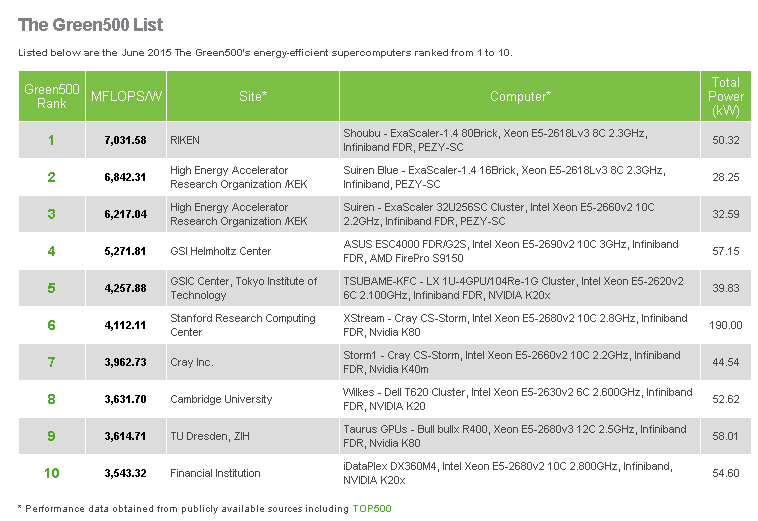Open the TOP500 link in footnote
This screenshot has height=521, width=758.
coord(372,508)
